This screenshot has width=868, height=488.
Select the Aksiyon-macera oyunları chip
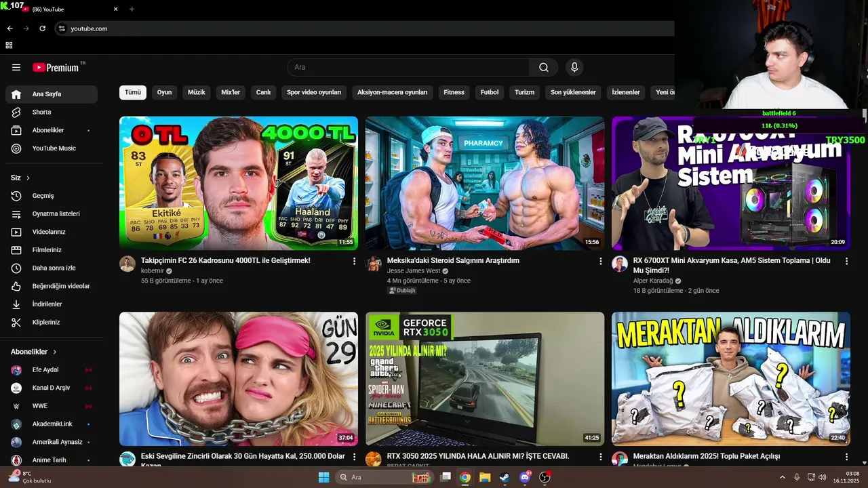pyautogui.click(x=393, y=92)
